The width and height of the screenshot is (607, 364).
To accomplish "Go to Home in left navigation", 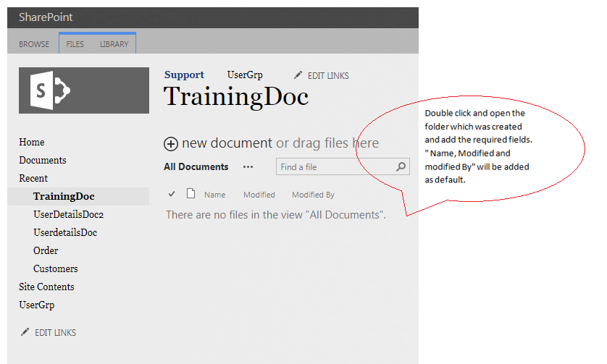I will click(32, 142).
